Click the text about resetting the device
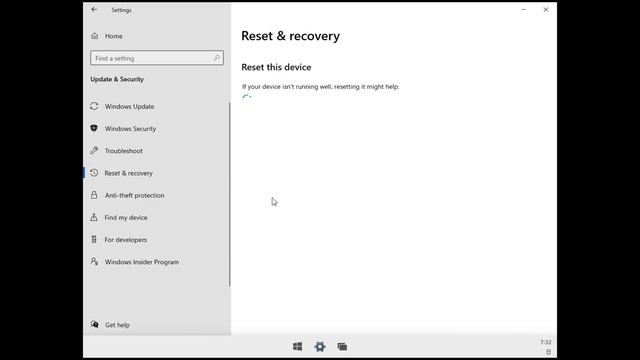 320,87
